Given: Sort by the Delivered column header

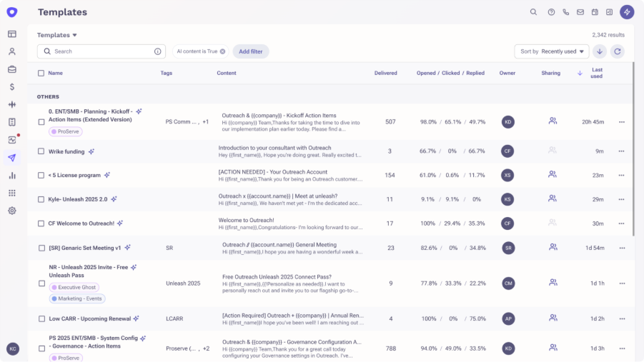Looking at the screenshot, I should [x=386, y=73].
